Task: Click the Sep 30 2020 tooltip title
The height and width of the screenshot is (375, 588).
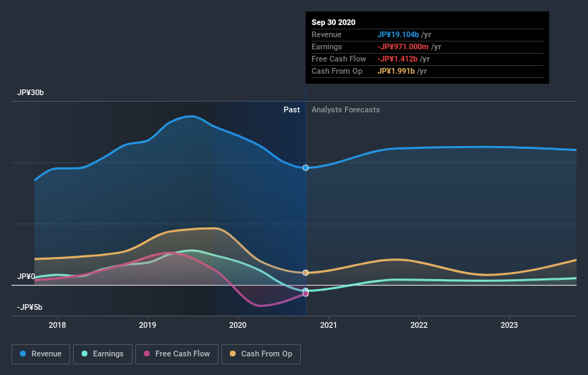Action: (333, 22)
